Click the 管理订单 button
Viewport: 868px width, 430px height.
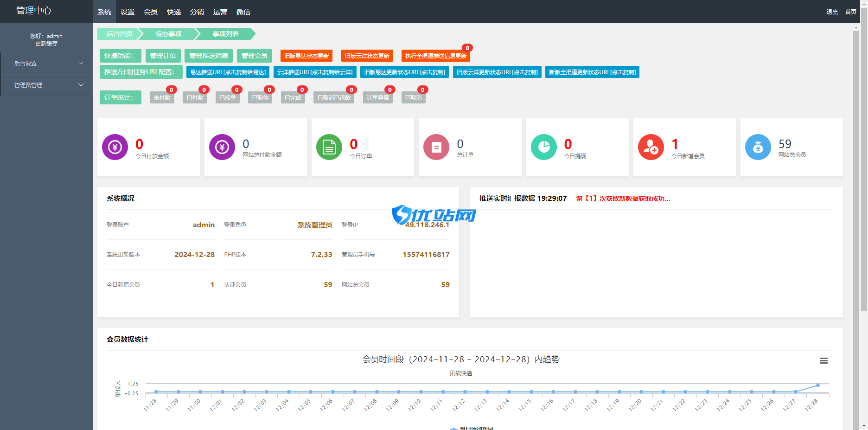coord(163,55)
